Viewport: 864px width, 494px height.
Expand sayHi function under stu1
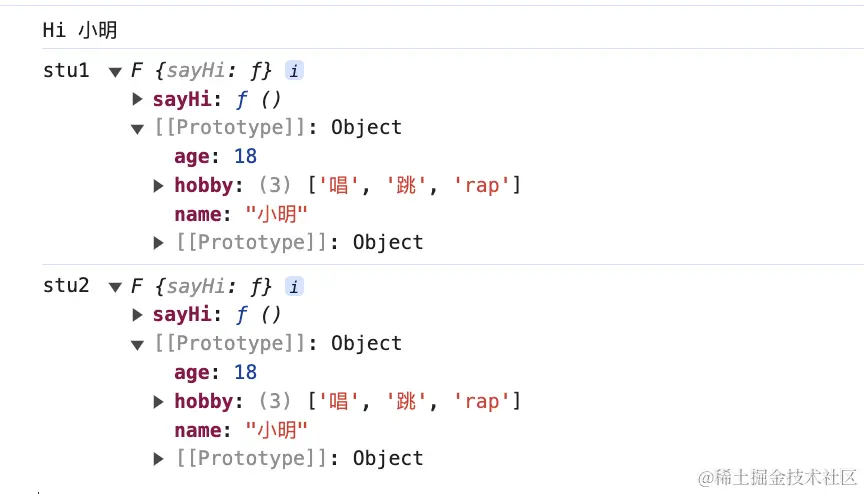[x=138, y=99]
